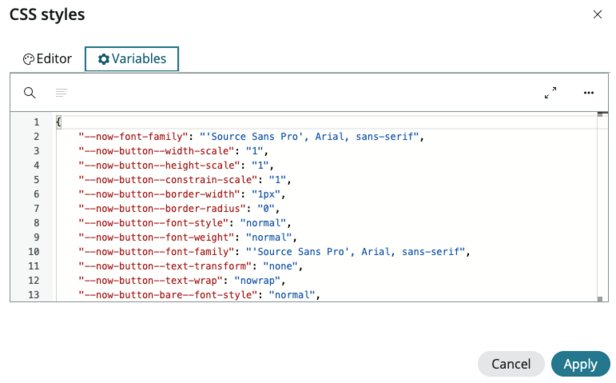
Task: Select the "--now-button--height-scale" key
Action: point(159,165)
